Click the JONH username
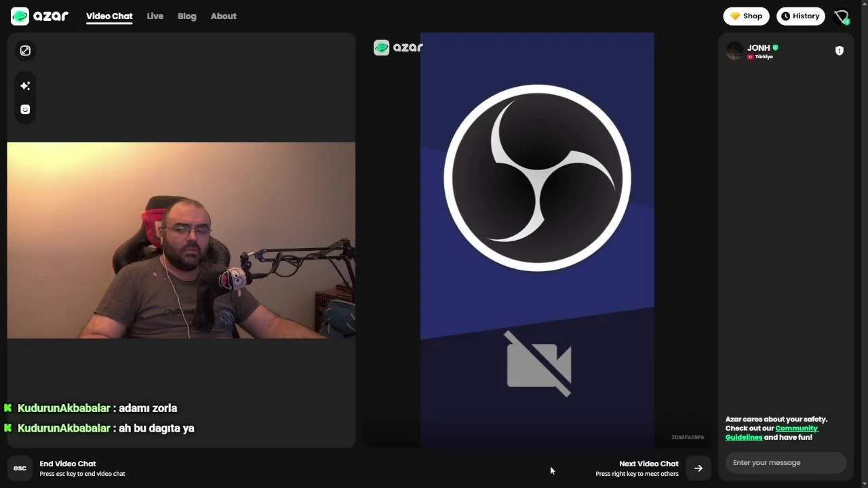This screenshot has width=868, height=488. coord(758,47)
